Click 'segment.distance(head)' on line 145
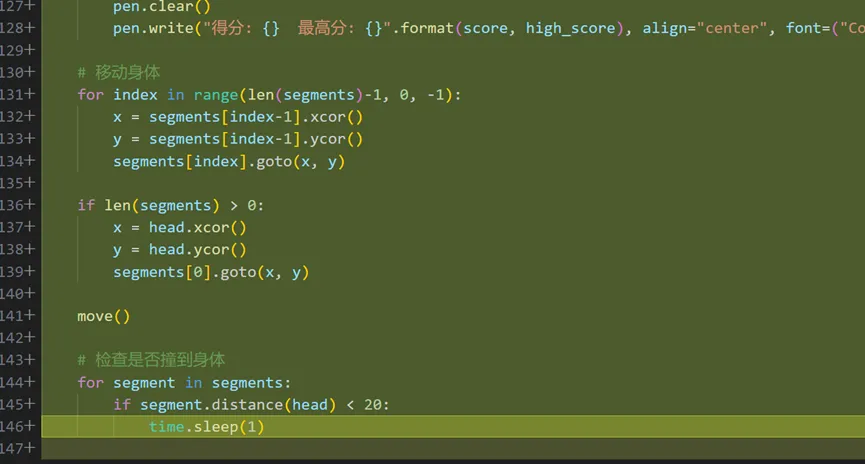The image size is (865, 464). (x=238, y=404)
